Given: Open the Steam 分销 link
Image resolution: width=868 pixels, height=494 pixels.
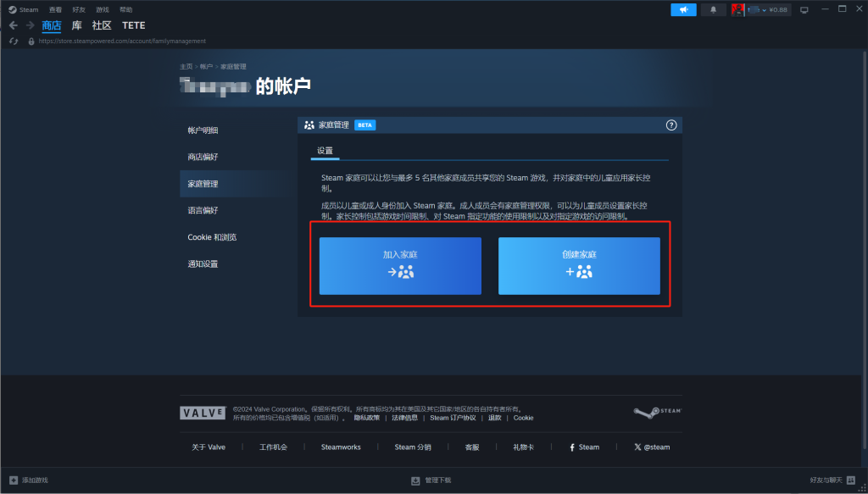Looking at the screenshot, I should click(x=413, y=447).
